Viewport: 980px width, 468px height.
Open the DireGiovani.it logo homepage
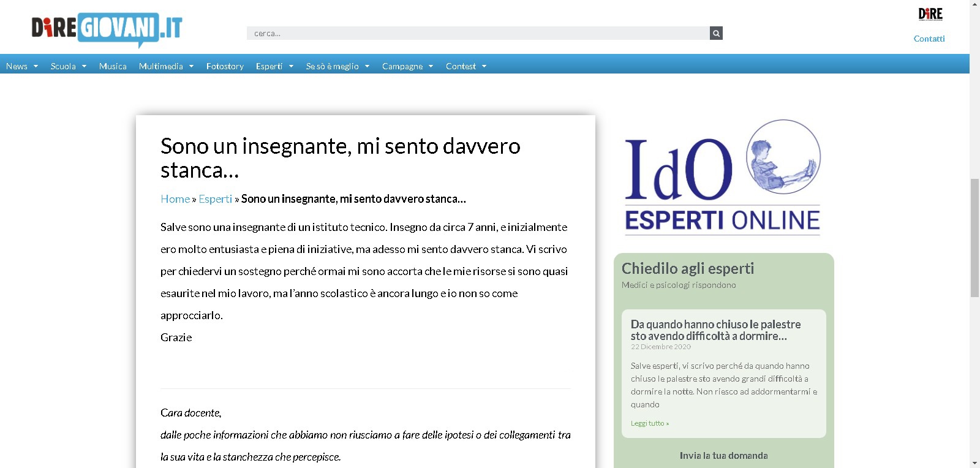(x=107, y=29)
